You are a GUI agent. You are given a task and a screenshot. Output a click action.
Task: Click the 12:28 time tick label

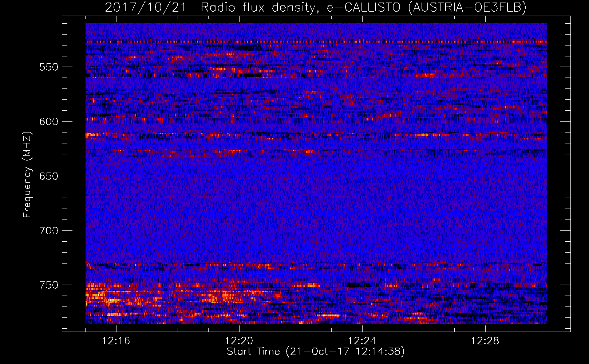coord(485,341)
